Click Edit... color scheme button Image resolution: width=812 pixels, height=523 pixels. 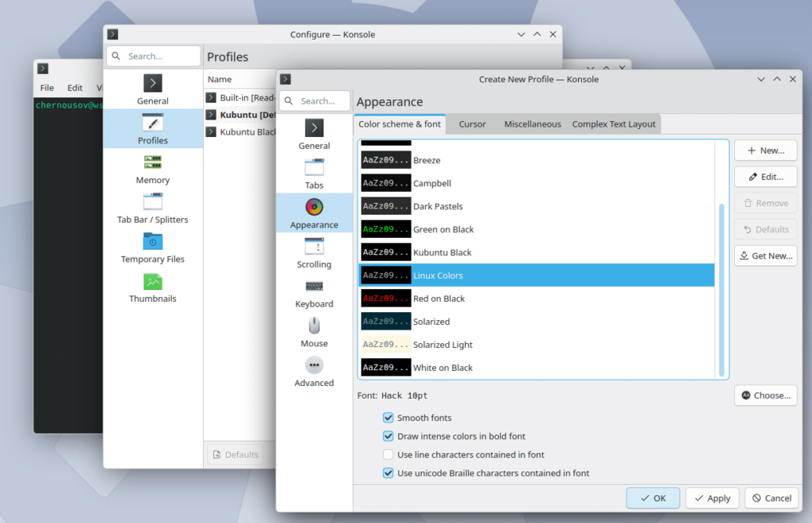click(765, 177)
